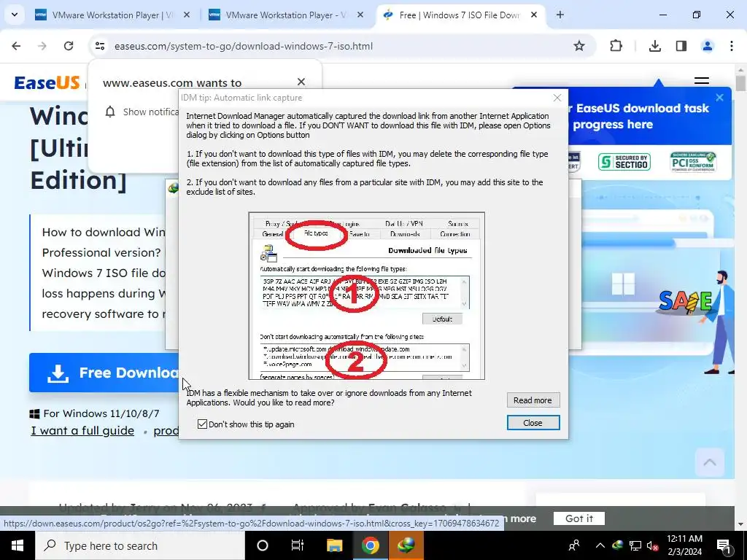This screenshot has height=560, width=747.
Task: Open Task View on the taskbar
Action: click(x=298, y=545)
